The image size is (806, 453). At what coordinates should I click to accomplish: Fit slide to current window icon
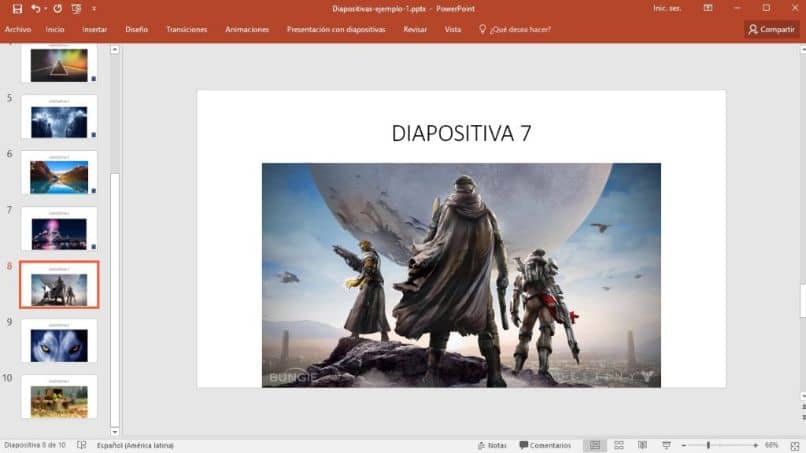coord(795,445)
